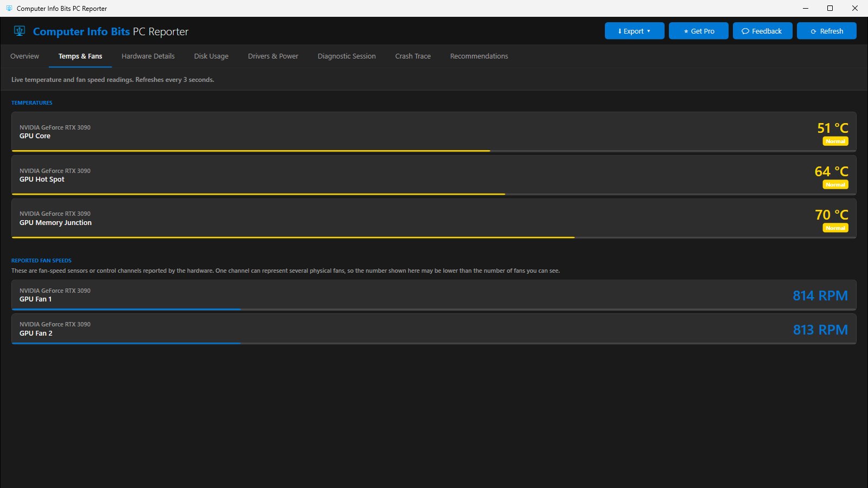
Task: Click the Get Pro button
Action: click(x=698, y=31)
